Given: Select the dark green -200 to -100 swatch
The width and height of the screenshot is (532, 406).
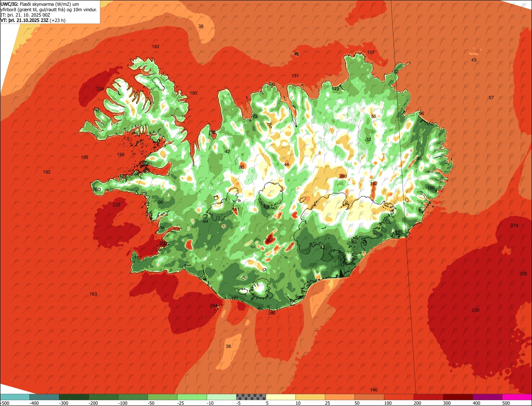Looking at the screenshot, I should pos(103,397).
